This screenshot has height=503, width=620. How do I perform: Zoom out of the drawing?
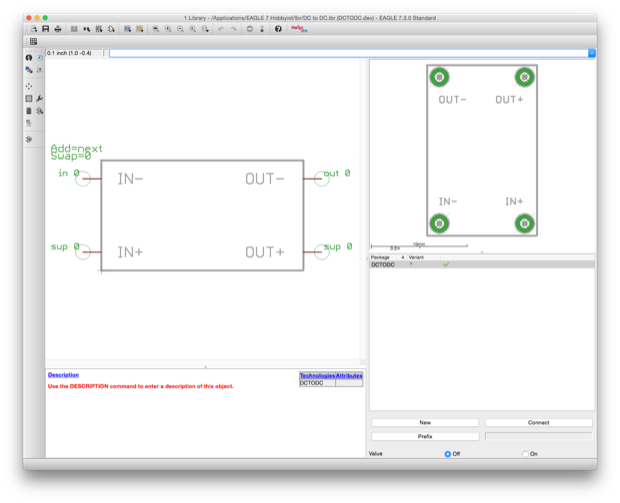pyautogui.click(x=180, y=29)
